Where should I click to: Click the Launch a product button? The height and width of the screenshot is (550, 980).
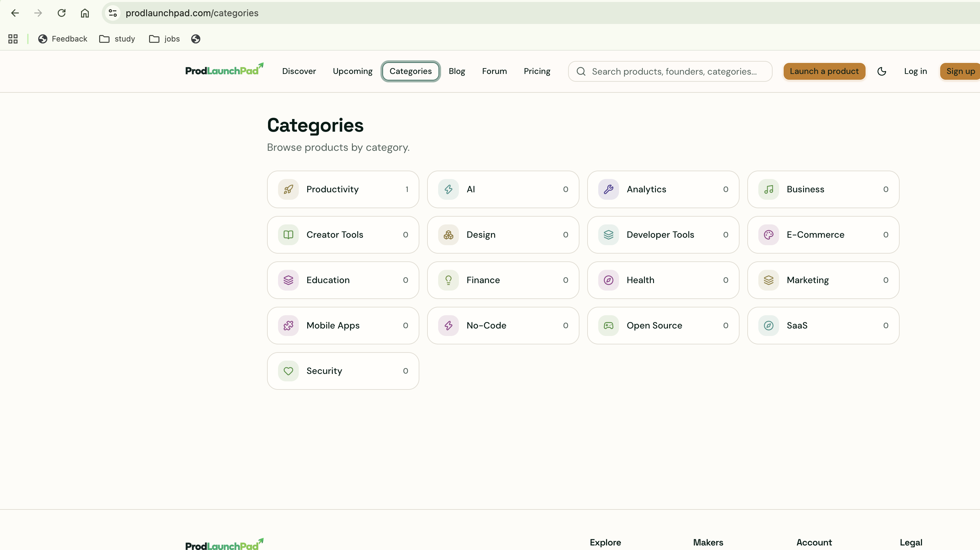(824, 71)
